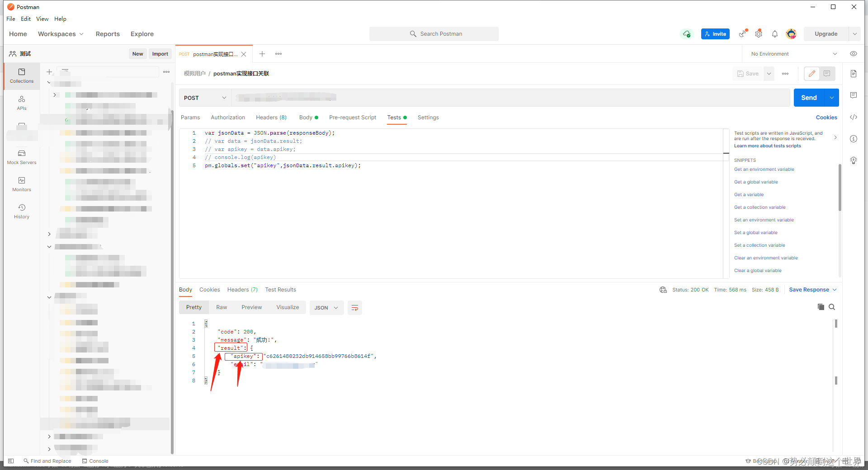Open a new request tab
The width and height of the screenshot is (868, 470).
[x=262, y=54]
